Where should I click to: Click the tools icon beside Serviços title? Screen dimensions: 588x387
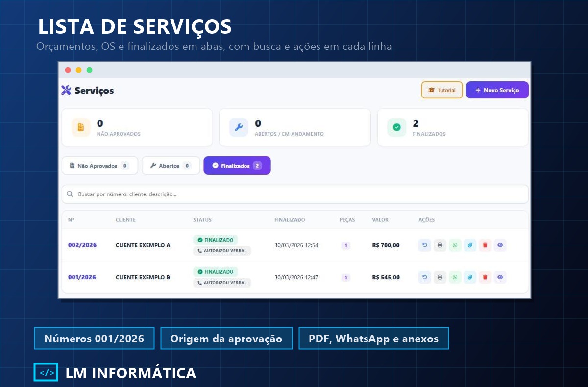pos(66,90)
